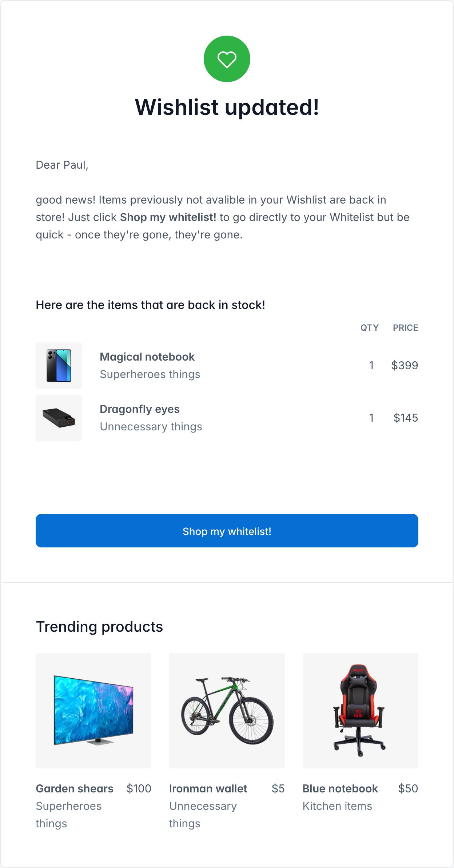Click the Superheroes things category under Magical notebook
This screenshot has width=454, height=868.
pyautogui.click(x=150, y=374)
